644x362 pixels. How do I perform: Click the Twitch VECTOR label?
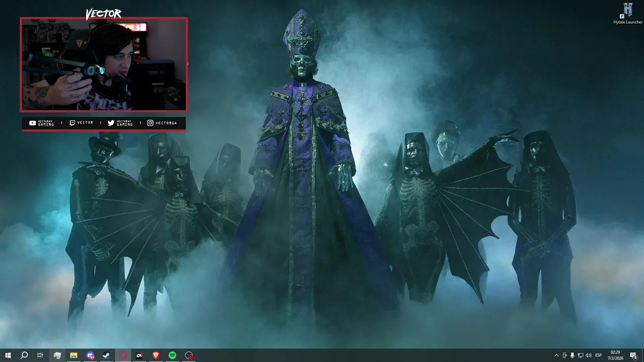[x=82, y=123]
